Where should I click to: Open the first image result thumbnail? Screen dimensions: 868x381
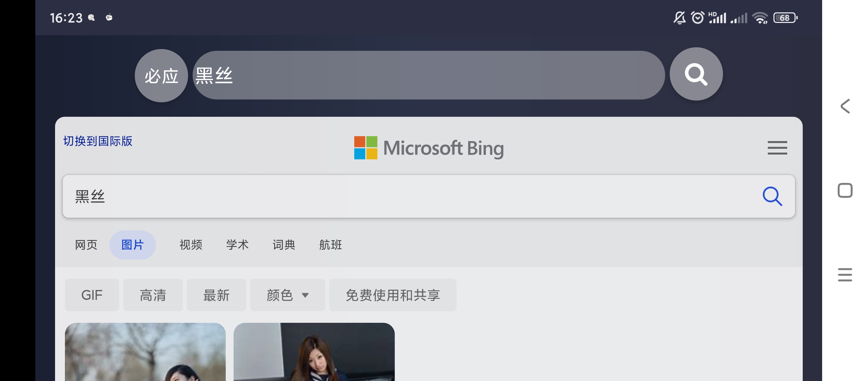pos(145,352)
